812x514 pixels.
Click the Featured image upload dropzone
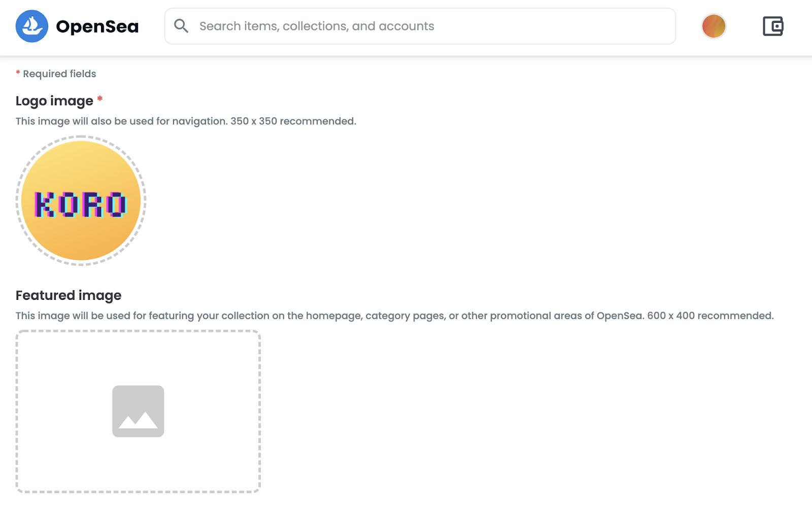coord(138,411)
